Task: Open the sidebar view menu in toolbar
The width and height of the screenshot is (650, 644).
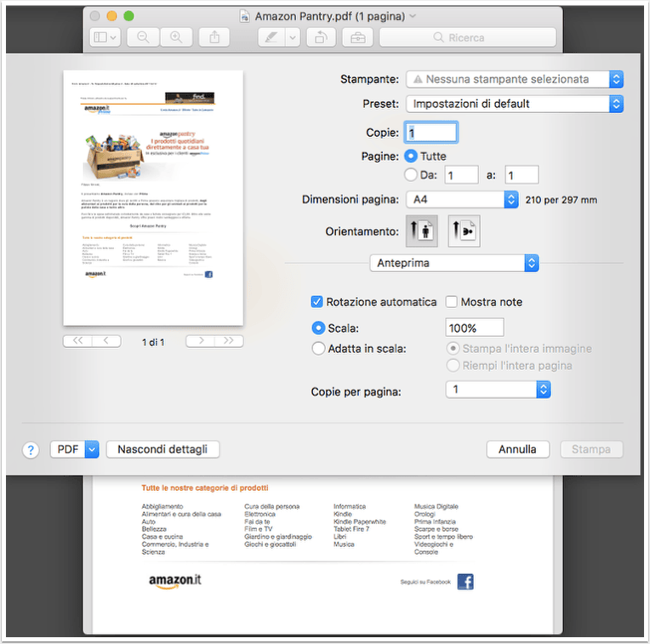Action: 105,37
